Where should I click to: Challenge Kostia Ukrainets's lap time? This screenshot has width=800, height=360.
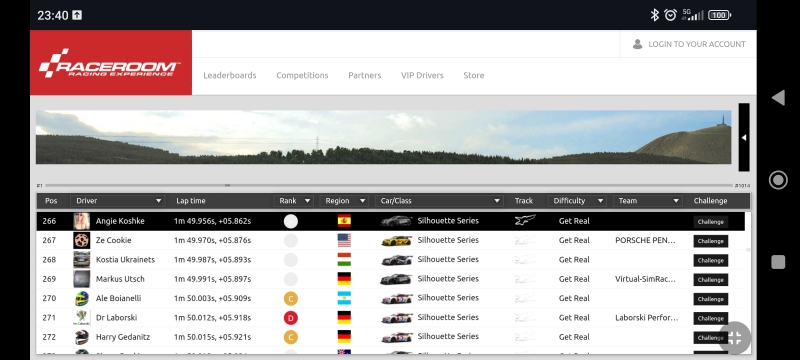point(710,261)
